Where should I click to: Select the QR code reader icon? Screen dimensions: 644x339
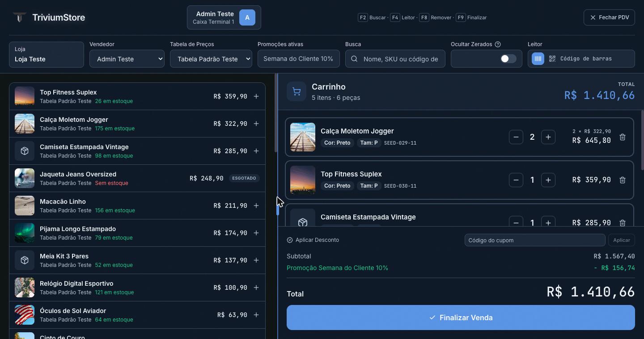point(552,59)
